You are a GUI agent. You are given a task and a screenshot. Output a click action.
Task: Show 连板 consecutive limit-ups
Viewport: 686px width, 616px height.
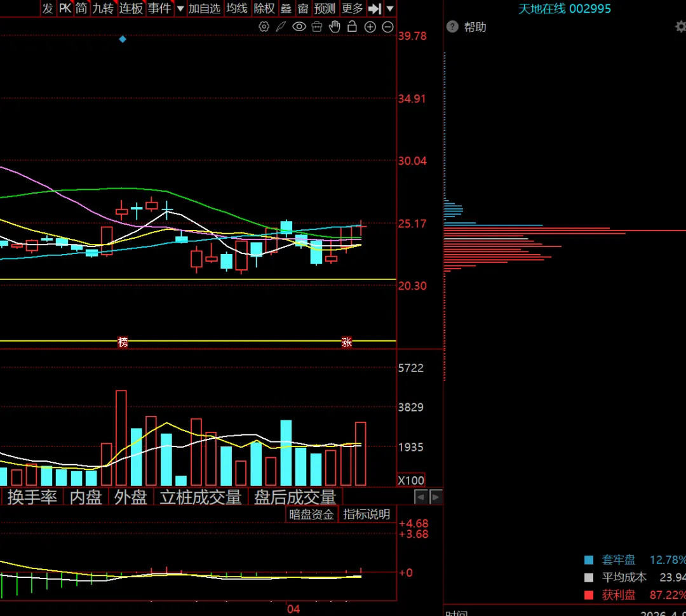pos(131,8)
